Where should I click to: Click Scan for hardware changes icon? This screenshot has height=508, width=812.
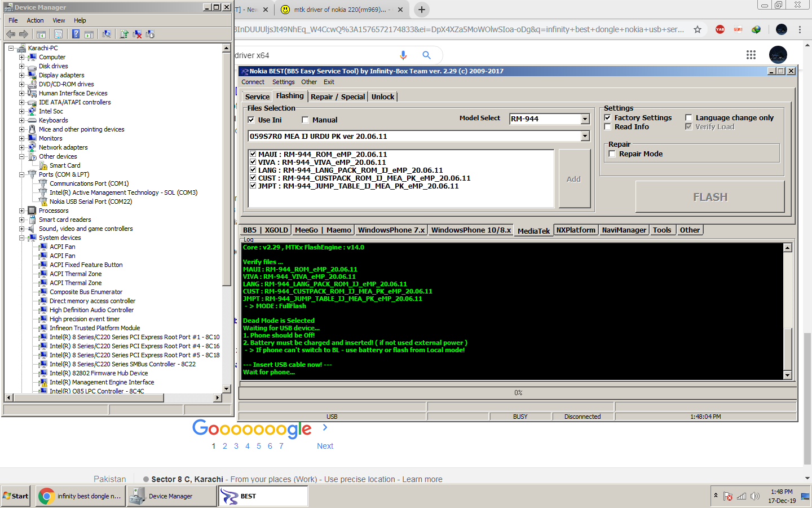tap(107, 34)
